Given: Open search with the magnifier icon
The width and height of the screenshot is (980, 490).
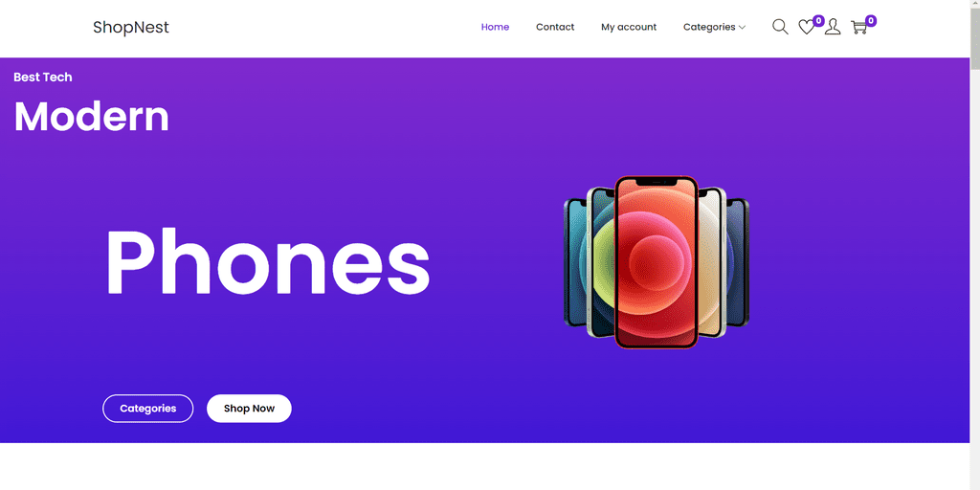Looking at the screenshot, I should (780, 27).
